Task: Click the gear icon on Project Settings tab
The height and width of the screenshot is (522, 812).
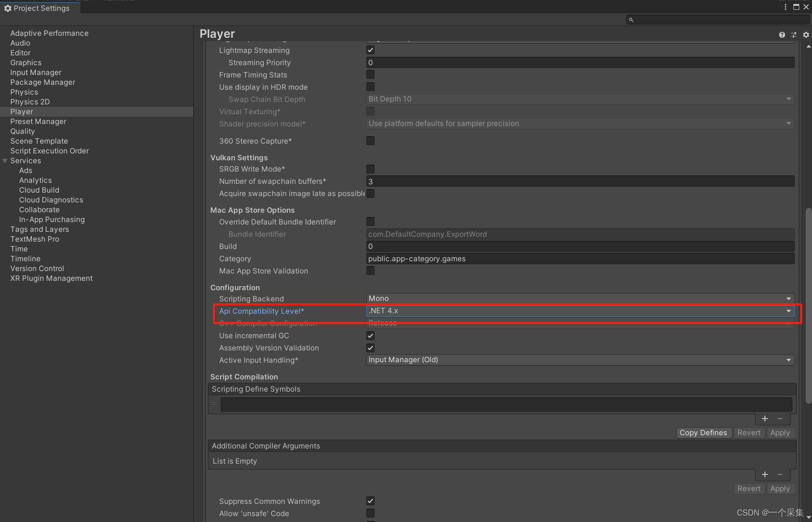Action: point(8,7)
